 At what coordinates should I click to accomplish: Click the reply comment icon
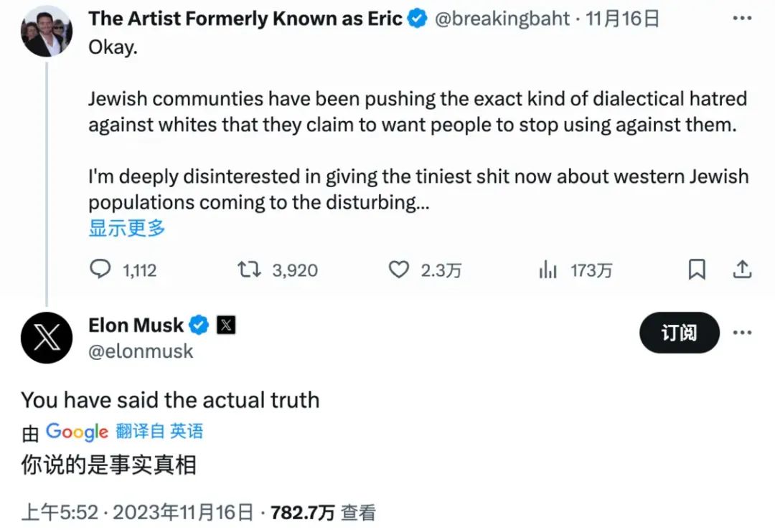tap(100, 270)
